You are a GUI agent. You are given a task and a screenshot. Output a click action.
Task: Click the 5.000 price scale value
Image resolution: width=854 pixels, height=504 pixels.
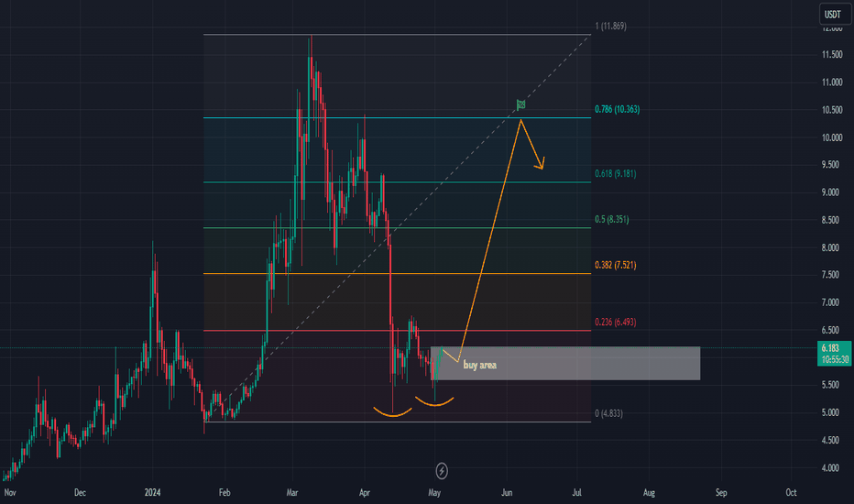point(832,412)
